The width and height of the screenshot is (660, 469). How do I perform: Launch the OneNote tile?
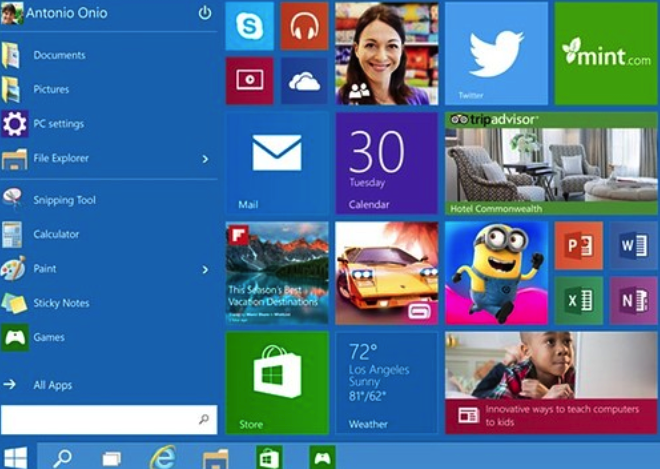(632, 299)
